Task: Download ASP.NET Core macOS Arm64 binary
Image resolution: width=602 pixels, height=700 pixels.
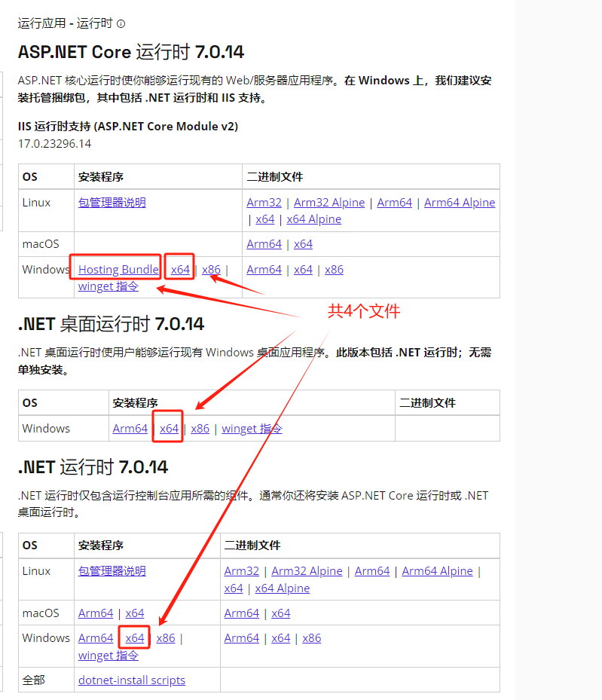Action: coord(264,244)
